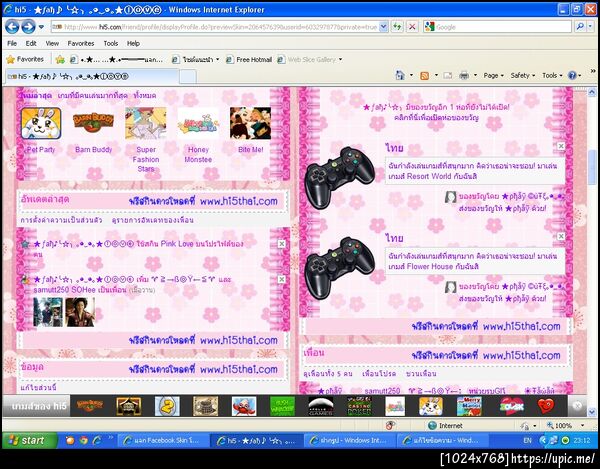
Task: Expand the Web Slice Gallery dropdown
Action: pos(340,60)
